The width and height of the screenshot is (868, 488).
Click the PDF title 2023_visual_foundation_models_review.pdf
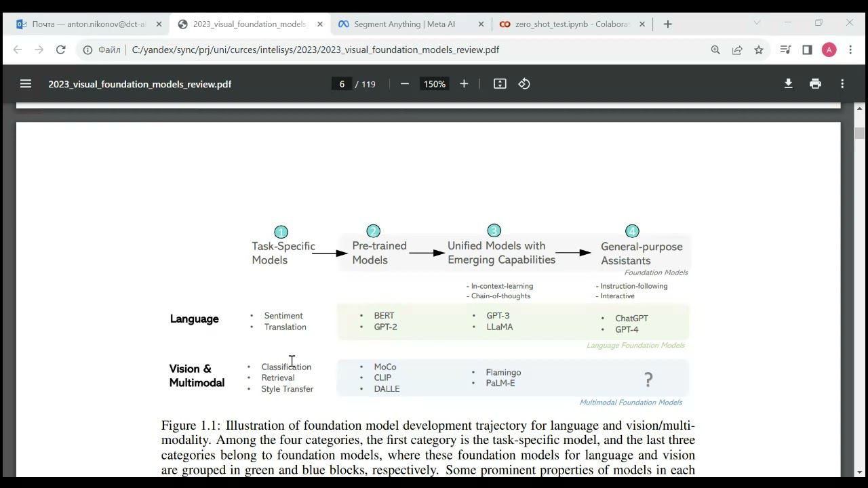(x=140, y=84)
